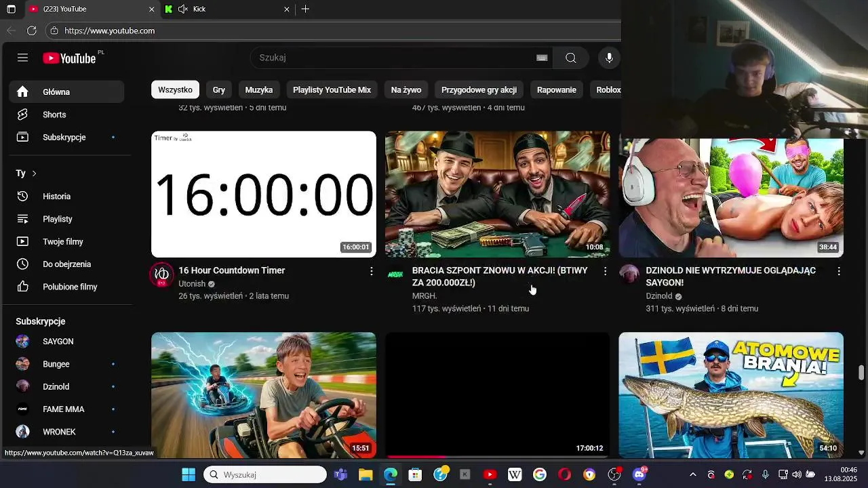The height and width of the screenshot is (488, 868).
Task: Select the Wszystko filter chip
Action: 175,89
